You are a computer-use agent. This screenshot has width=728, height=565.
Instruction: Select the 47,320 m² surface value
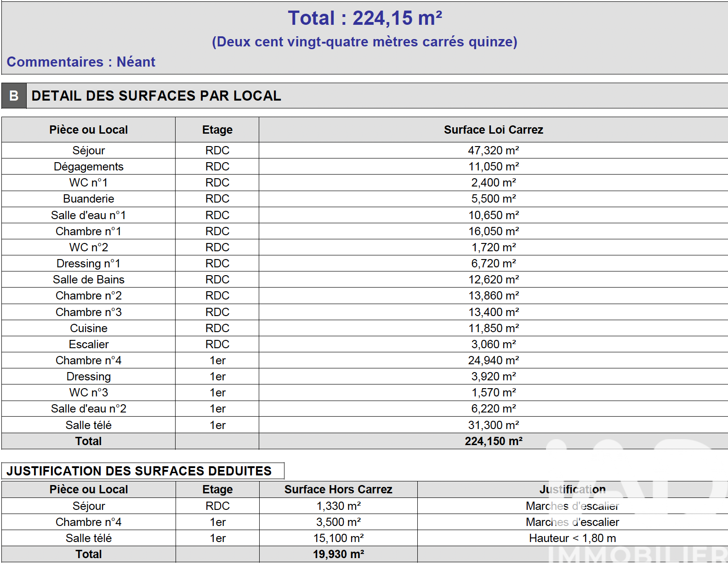[493, 151]
